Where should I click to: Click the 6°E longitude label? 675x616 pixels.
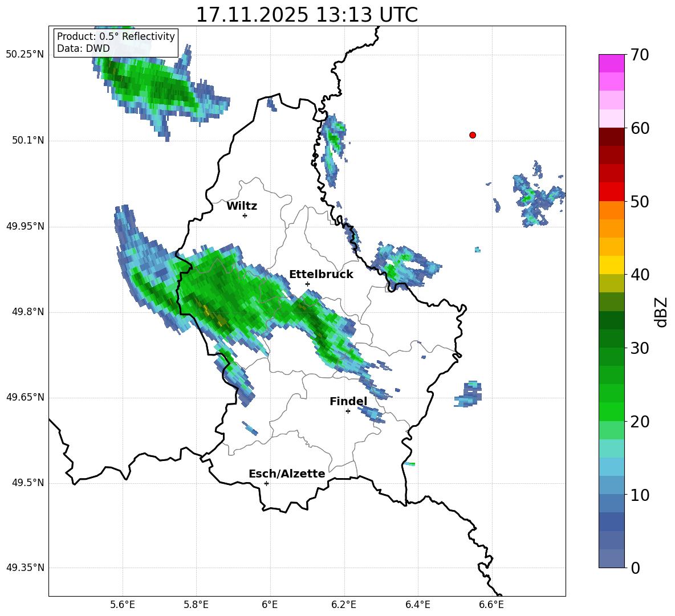click(x=270, y=605)
